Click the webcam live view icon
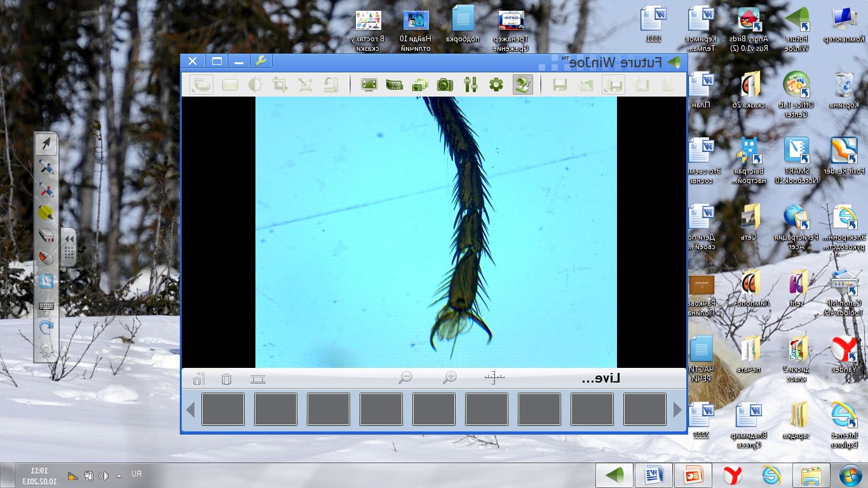This screenshot has width=868, height=488. 523,85
